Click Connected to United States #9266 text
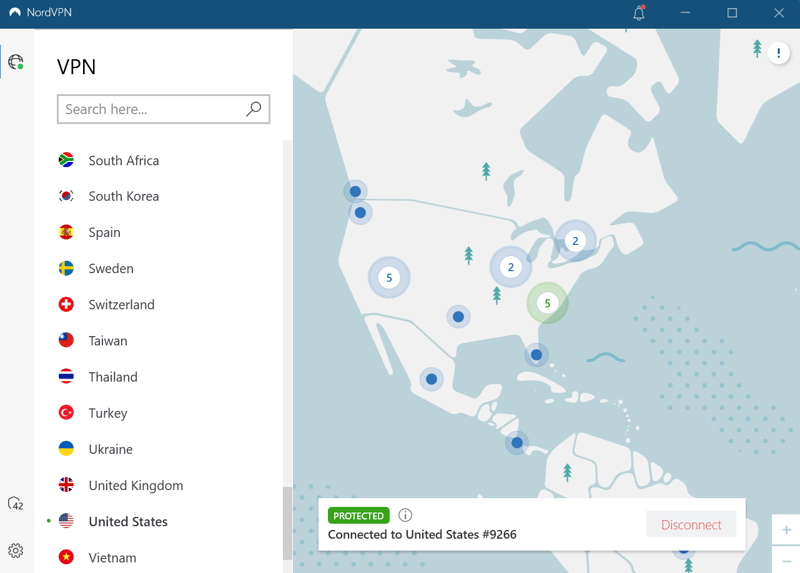Screen dimensions: 800x573 click(x=422, y=534)
